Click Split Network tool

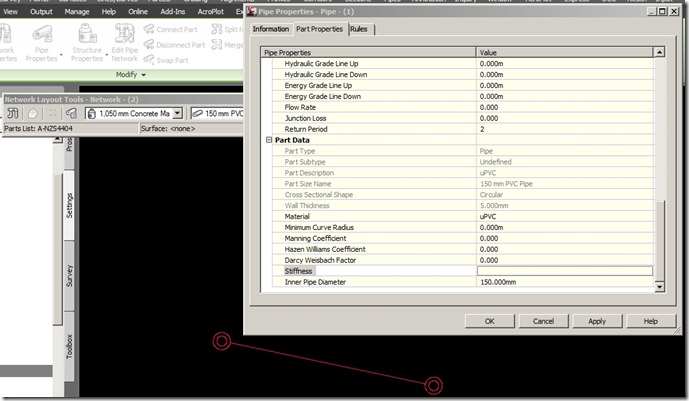tap(227, 29)
